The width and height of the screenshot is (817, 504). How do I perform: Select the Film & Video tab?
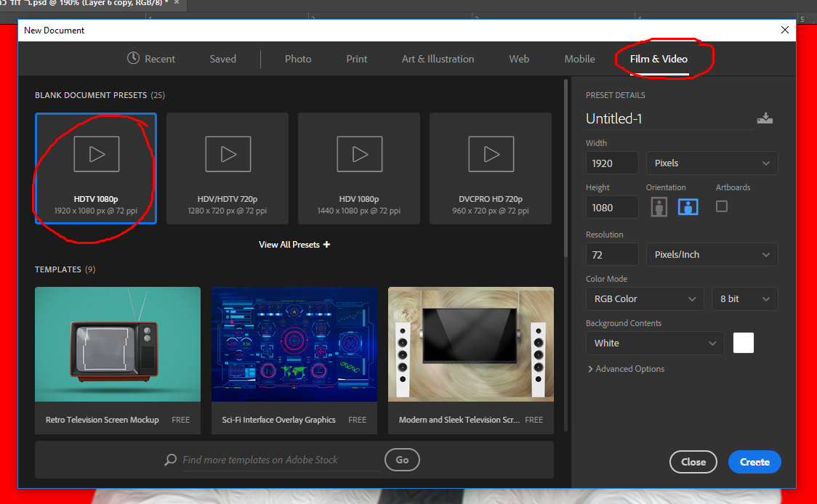click(659, 59)
